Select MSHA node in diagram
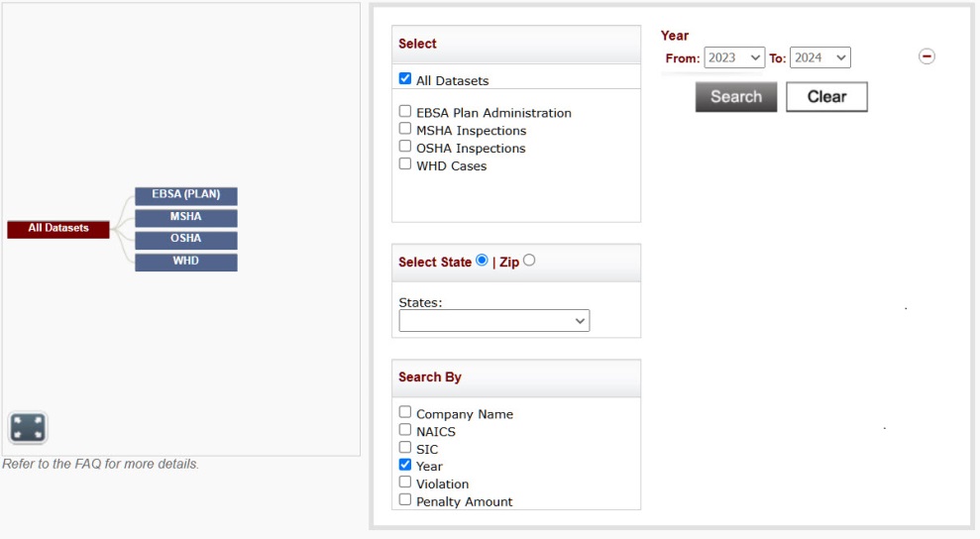The width and height of the screenshot is (980, 539). (185, 218)
